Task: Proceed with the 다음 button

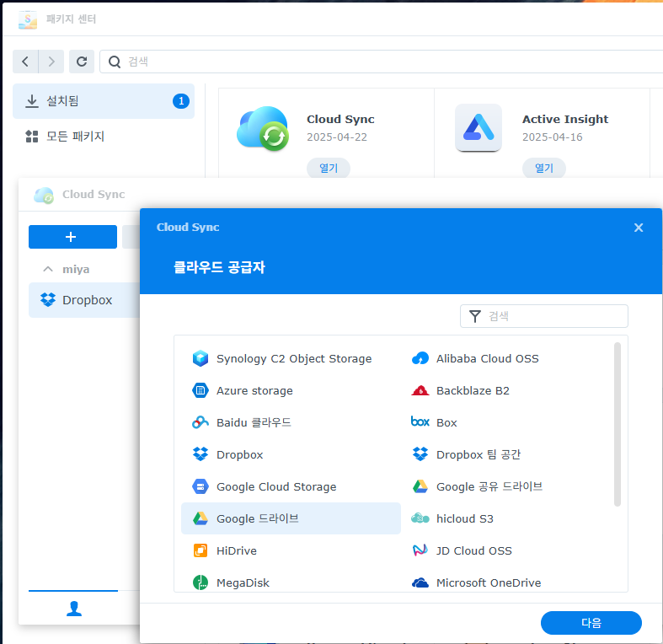Action: pos(591,623)
